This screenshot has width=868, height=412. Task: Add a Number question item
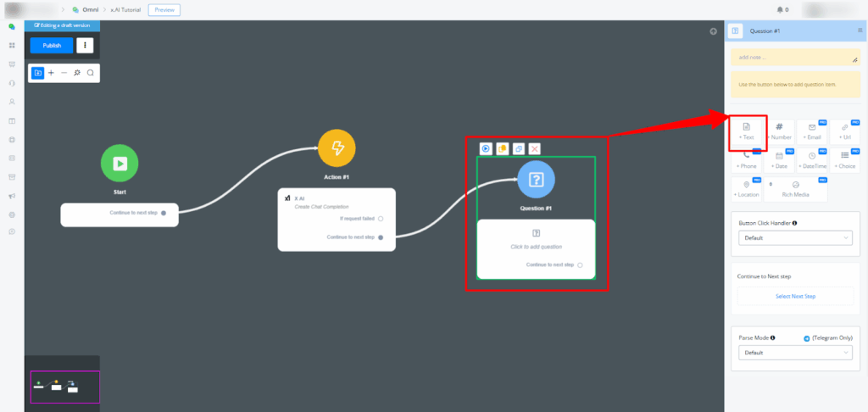click(779, 131)
